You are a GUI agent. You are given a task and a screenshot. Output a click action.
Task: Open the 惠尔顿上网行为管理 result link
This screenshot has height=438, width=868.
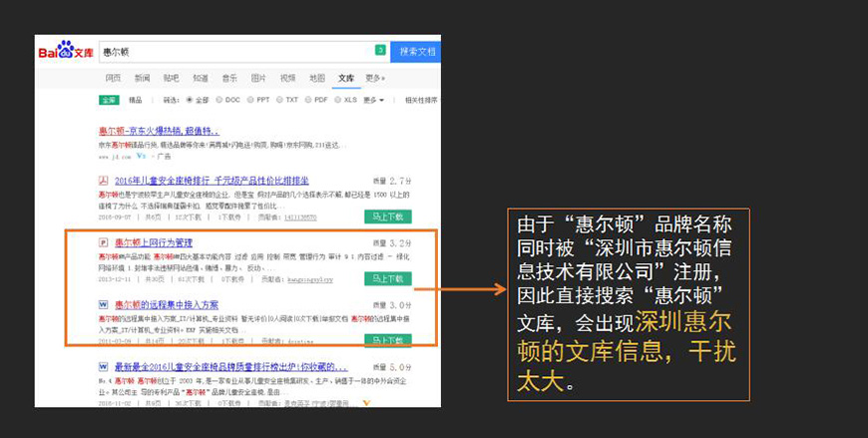click(154, 242)
